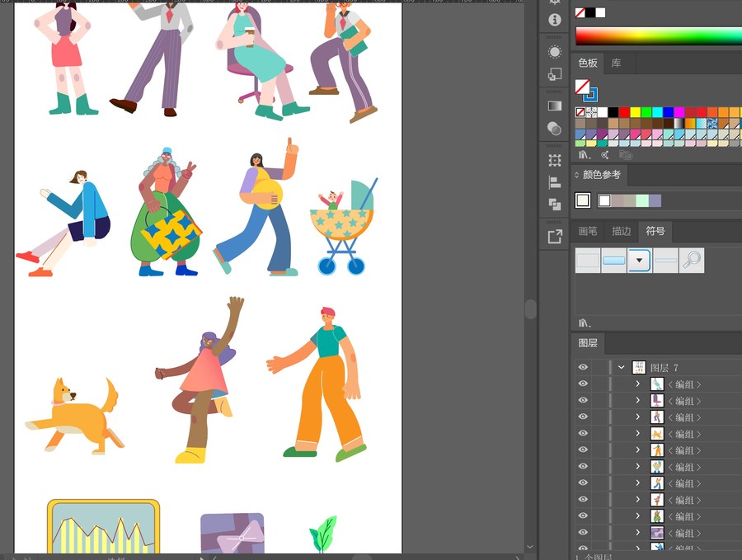
Task: Hide the green-skirt woman group
Action: [583, 516]
